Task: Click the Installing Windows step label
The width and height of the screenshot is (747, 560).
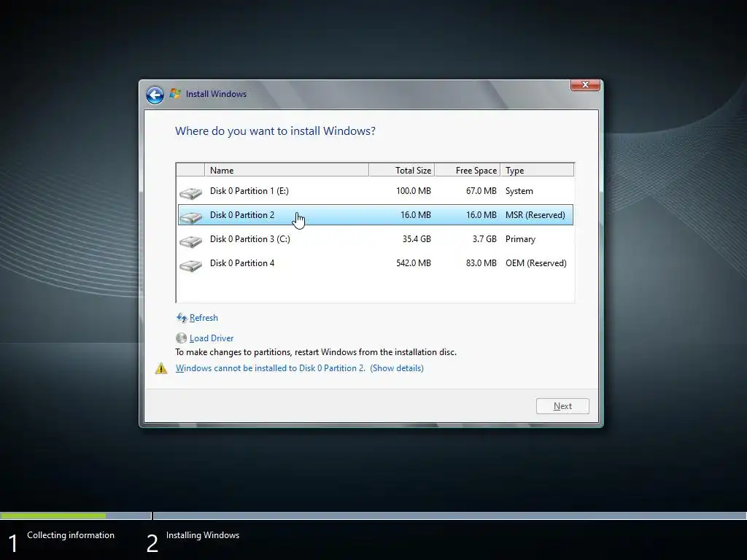Action: point(203,534)
